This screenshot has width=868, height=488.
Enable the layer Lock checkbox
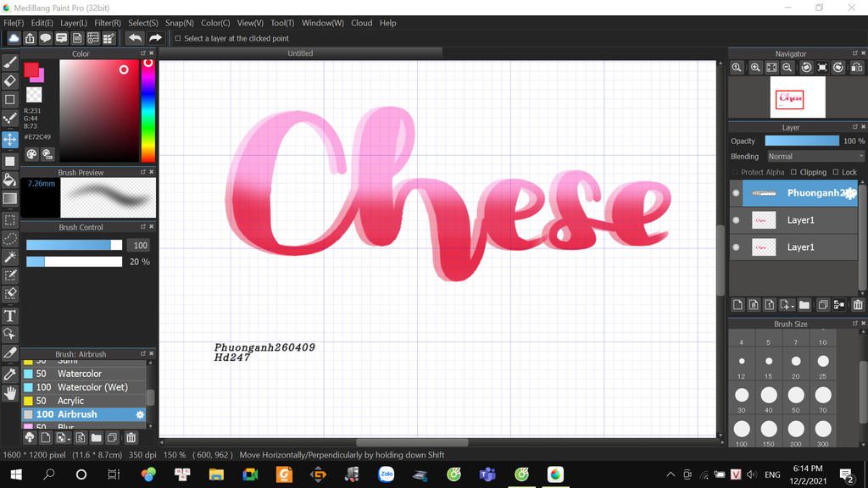[836, 172]
